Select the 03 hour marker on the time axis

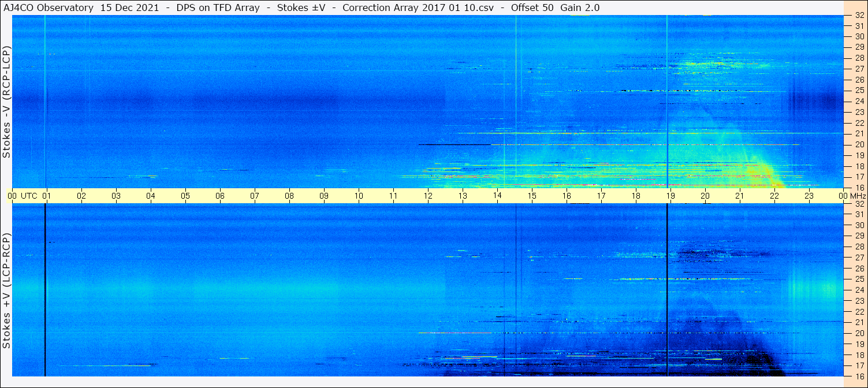116,196
